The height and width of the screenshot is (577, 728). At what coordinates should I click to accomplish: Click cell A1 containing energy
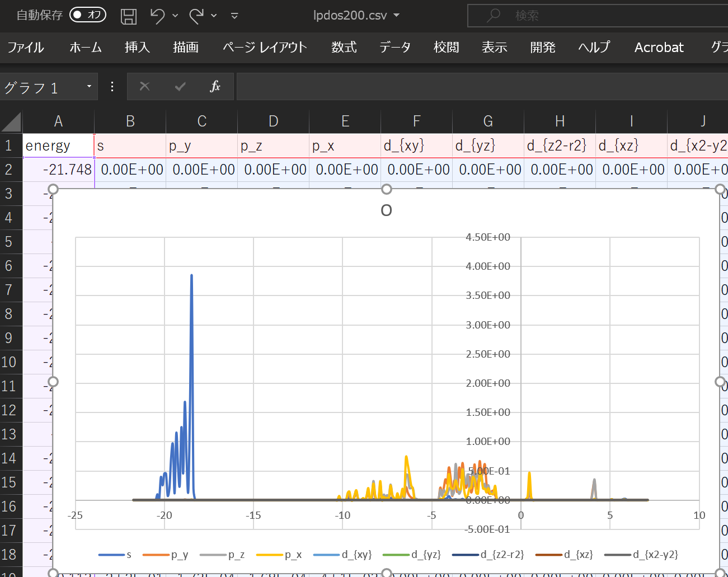point(58,146)
